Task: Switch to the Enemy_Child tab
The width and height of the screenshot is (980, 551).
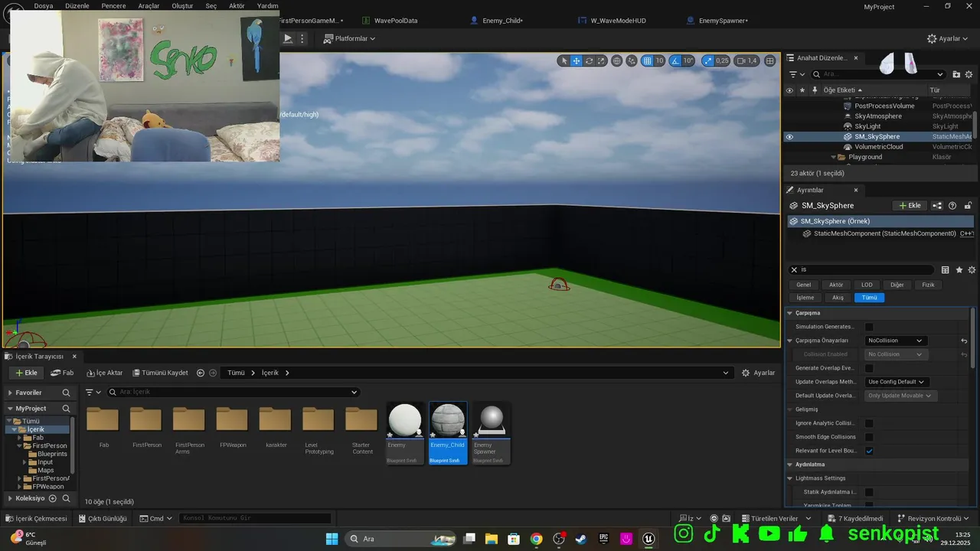Action: tap(502, 21)
